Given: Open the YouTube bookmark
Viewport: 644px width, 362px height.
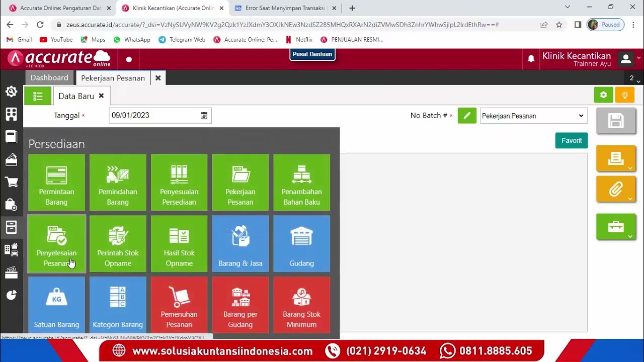Looking at the screenshot, I should pos(56,40).
